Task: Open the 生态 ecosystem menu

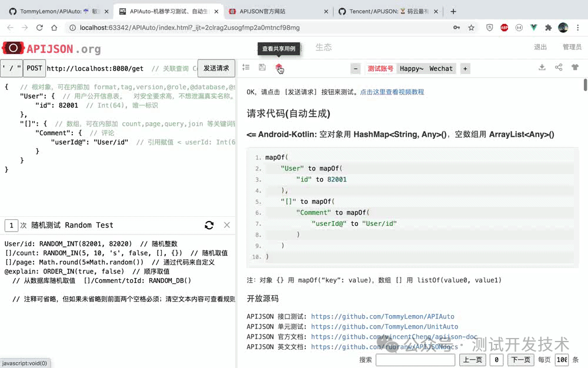Action: (323, 47)
